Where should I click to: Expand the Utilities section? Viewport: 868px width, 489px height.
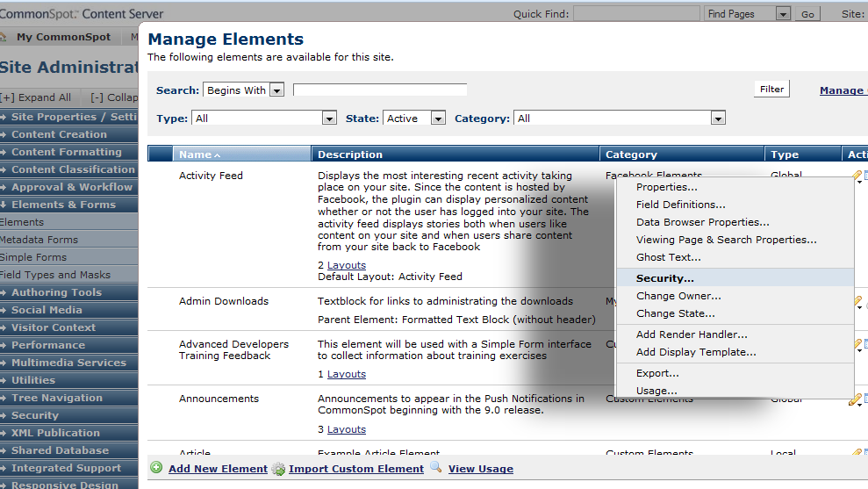pyautogui.click(x=68, y=380)
